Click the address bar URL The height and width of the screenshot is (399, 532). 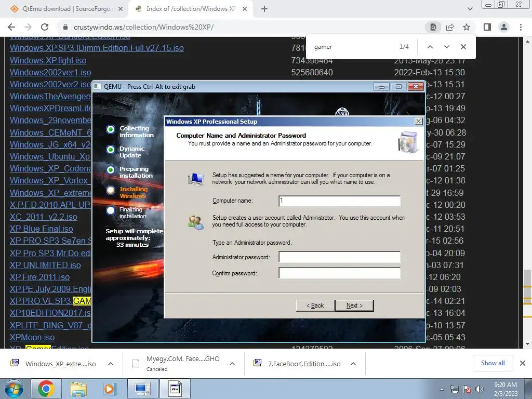coord(143,27)
